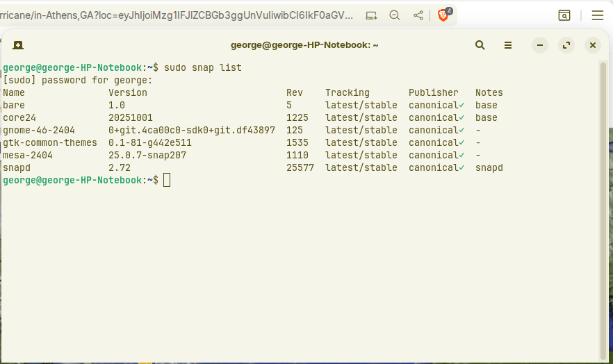This screenshot has width=613, height=364.
Task: Minimize the terminal window
Action: click(x=540, y=45)
